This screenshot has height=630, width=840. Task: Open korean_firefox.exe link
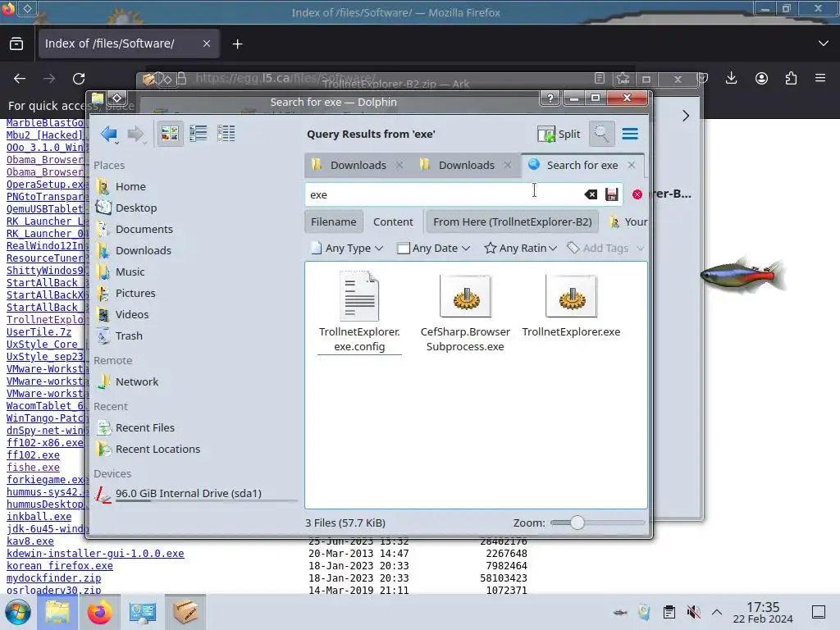tap(59, 566)
